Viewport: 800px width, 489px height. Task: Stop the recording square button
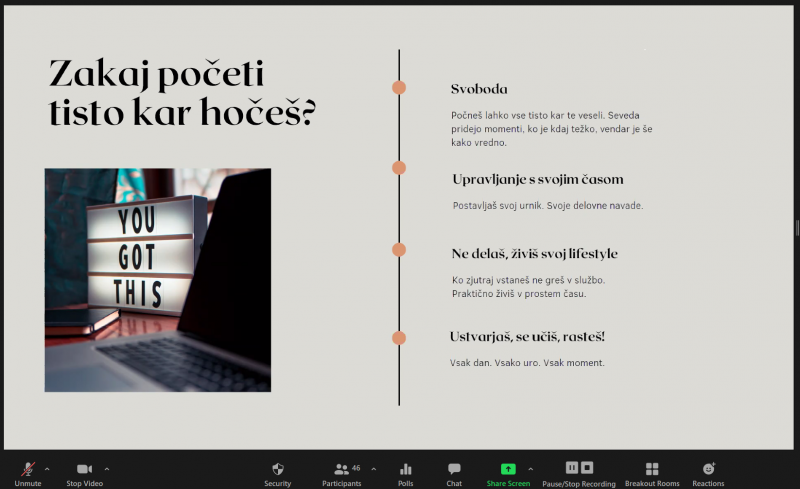click(587, 468)
